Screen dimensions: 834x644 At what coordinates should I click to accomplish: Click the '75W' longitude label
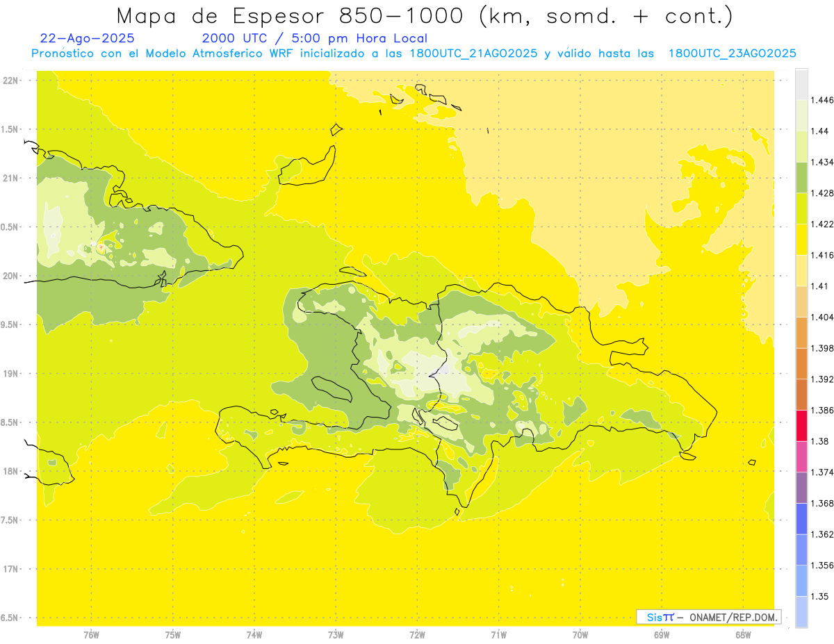coord(173,635)
